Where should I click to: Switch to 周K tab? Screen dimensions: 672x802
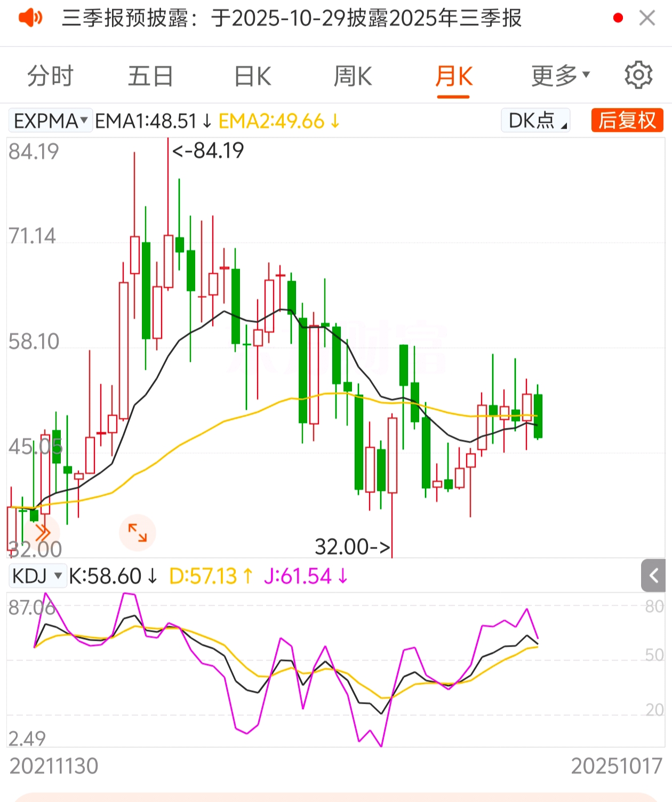[353, 76]
